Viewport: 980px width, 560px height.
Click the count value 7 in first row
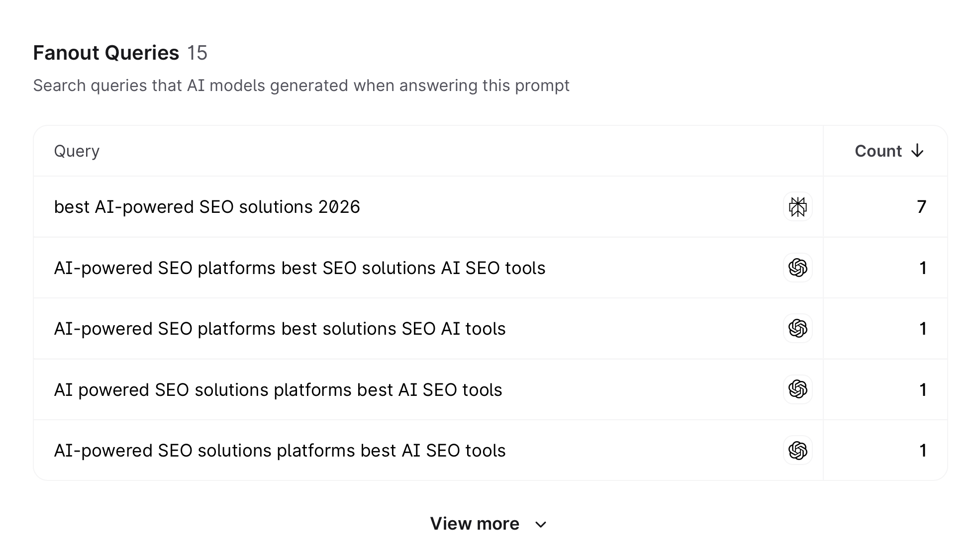[x=921, y=207]
